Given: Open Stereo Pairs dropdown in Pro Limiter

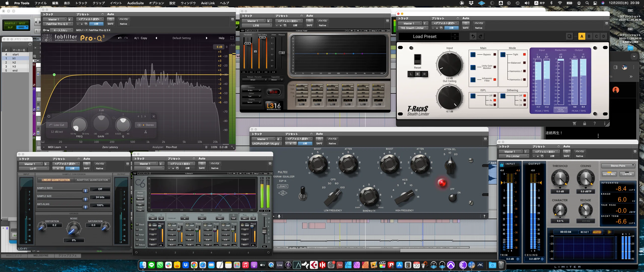Looking at the screenshot, I should [x=618, y=166].
